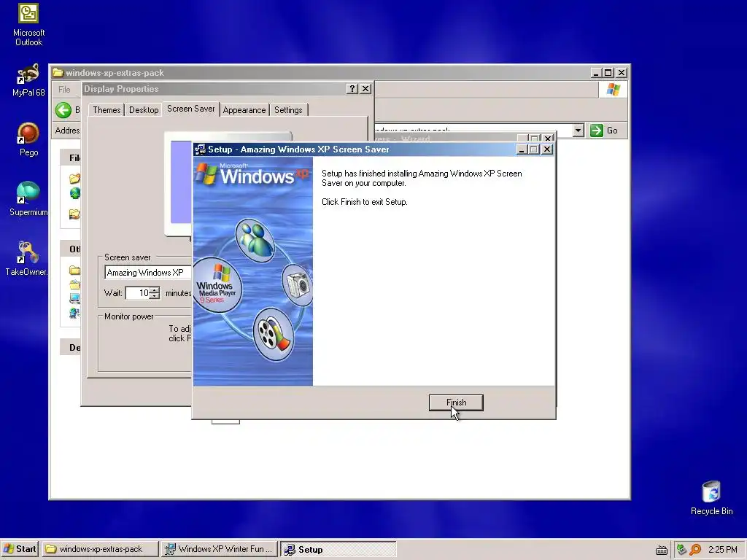The height and width of the screenshot is (560, 747).
Task: Click the green Back arrow in explorer
Action: tap(63, 110)
